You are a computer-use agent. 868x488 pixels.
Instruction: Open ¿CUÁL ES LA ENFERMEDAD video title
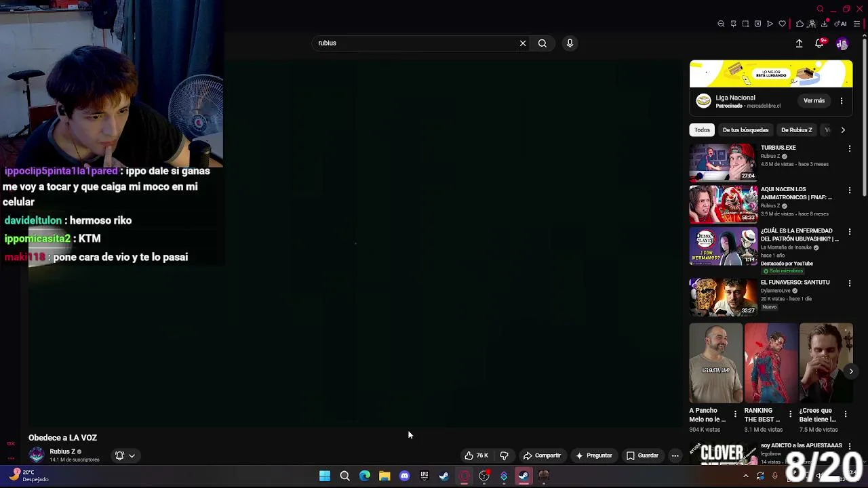800,235
